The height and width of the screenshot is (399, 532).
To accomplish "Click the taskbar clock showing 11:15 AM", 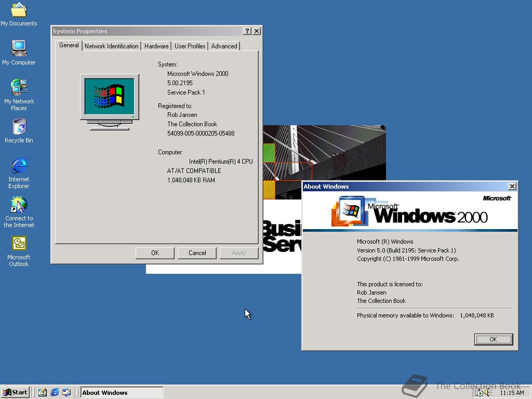I will (x=512, y=393).
